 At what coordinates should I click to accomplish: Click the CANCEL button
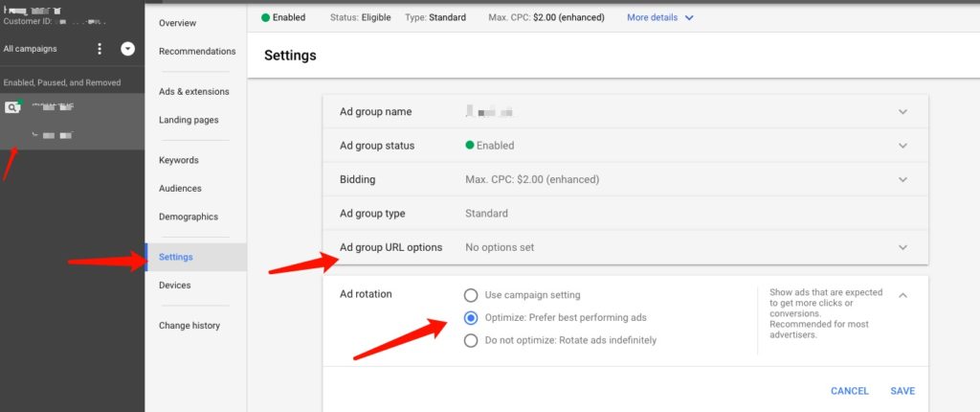pyautogui.click(x=849, y=391)
